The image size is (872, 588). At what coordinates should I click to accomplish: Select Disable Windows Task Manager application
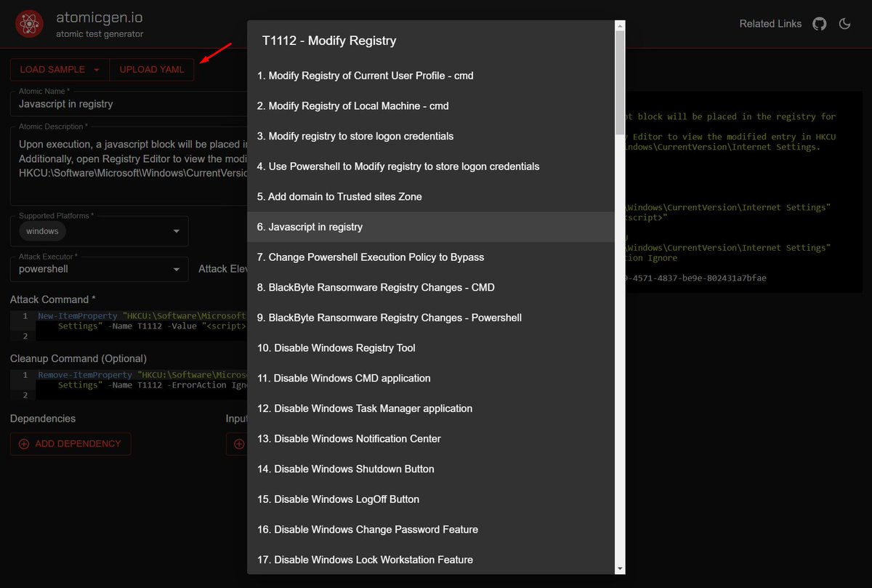(431, 408)
